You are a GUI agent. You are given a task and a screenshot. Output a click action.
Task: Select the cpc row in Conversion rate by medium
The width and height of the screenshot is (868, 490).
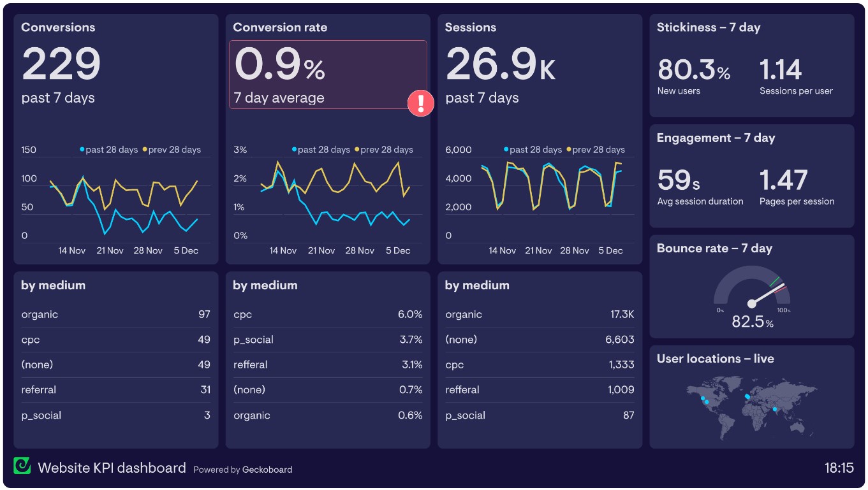pyautogui.click(x=328, y=314)
